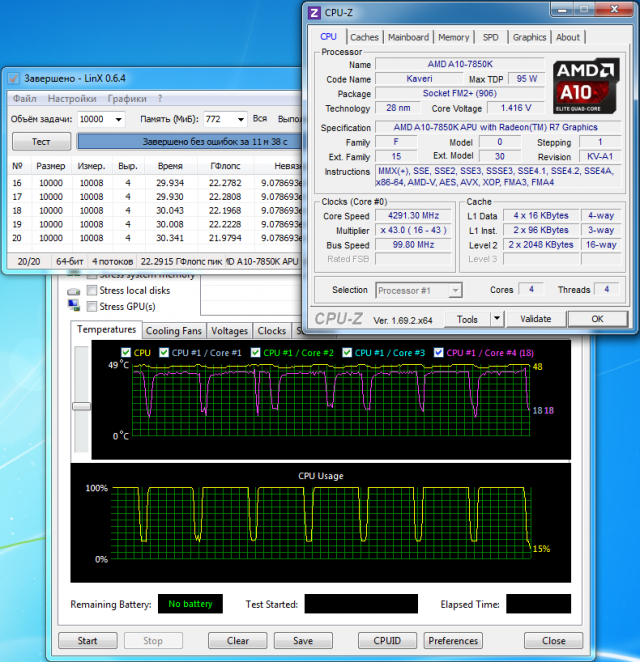Open the Temperatures tab in stability test
Screen dimensions: 640x662
click(x=106, y=329)
